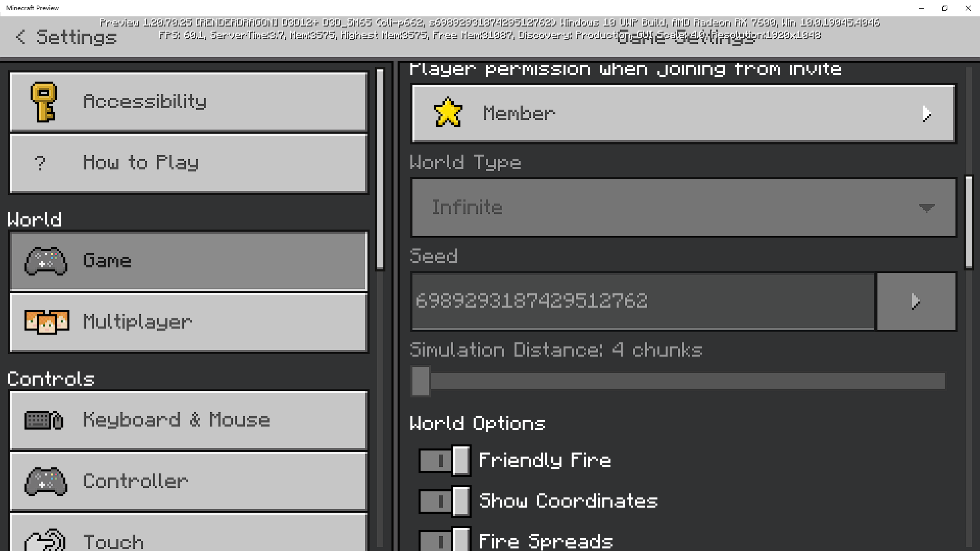
Task: Toggle the Show Coordinates switch
Action: [x=445, y=501]
